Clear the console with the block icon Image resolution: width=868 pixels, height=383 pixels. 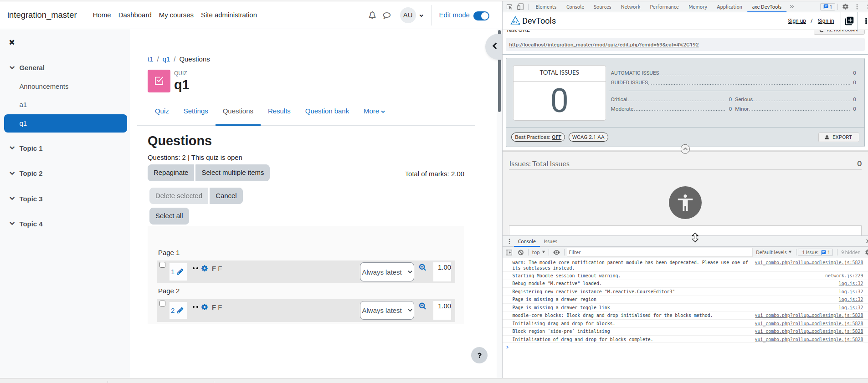(521, 252)
